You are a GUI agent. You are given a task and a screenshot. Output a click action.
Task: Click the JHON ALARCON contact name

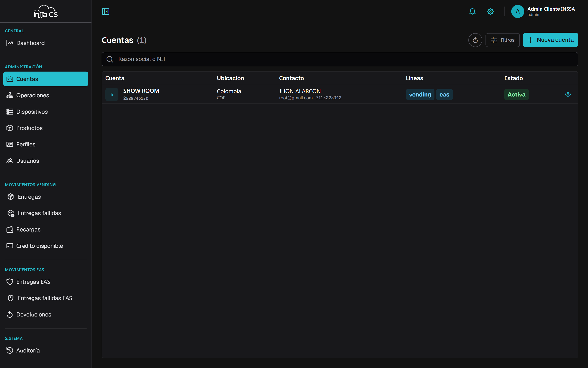300,91
